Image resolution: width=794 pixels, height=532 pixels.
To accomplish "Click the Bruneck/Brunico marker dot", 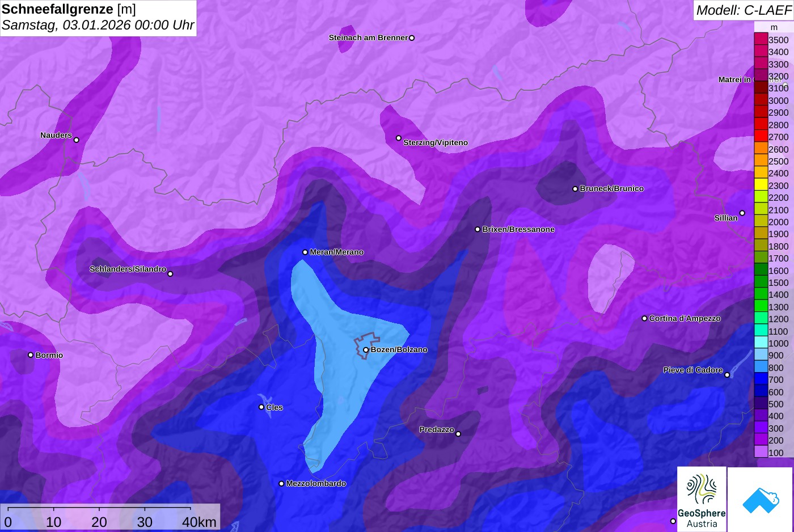I will point(575,189).
